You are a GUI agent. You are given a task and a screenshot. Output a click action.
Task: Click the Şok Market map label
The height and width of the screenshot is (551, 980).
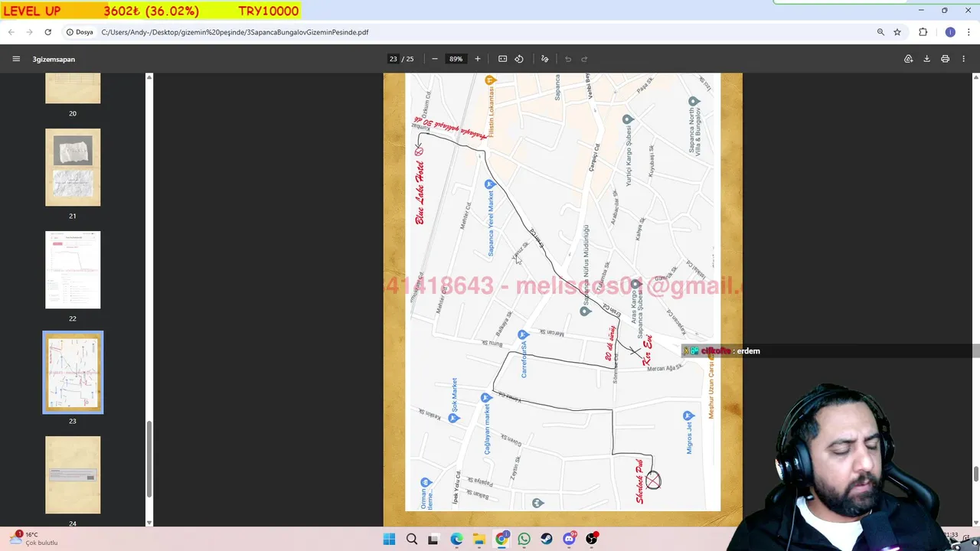(x=454, y=396)
